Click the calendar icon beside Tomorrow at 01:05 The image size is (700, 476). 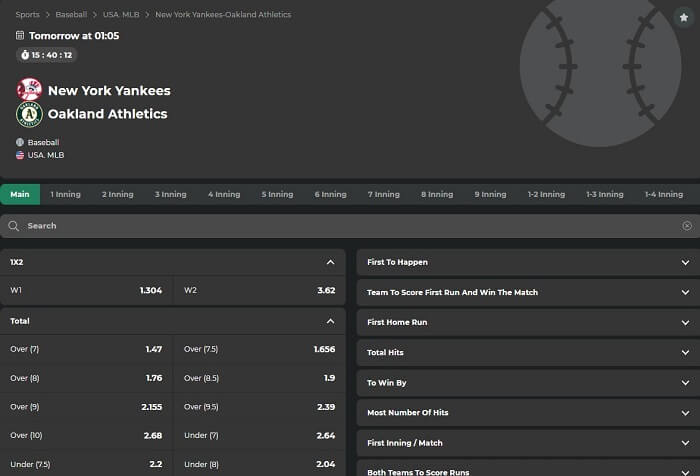[x=20, y=35]
